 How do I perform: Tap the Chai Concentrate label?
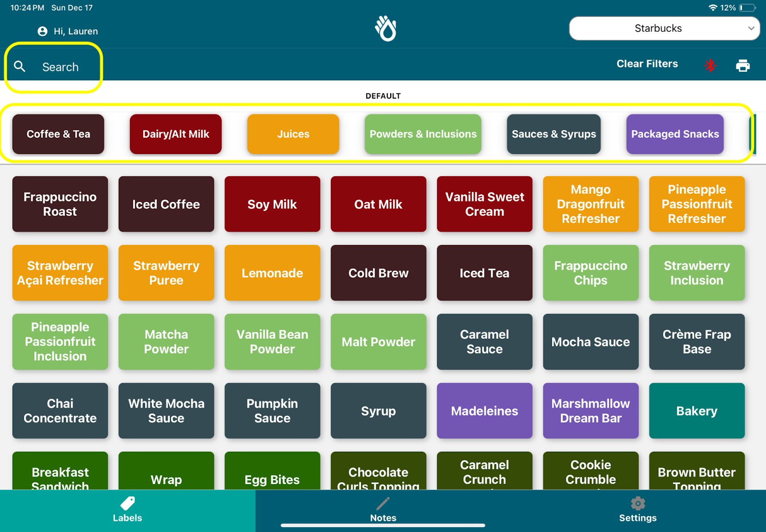(x=60, y=411)
